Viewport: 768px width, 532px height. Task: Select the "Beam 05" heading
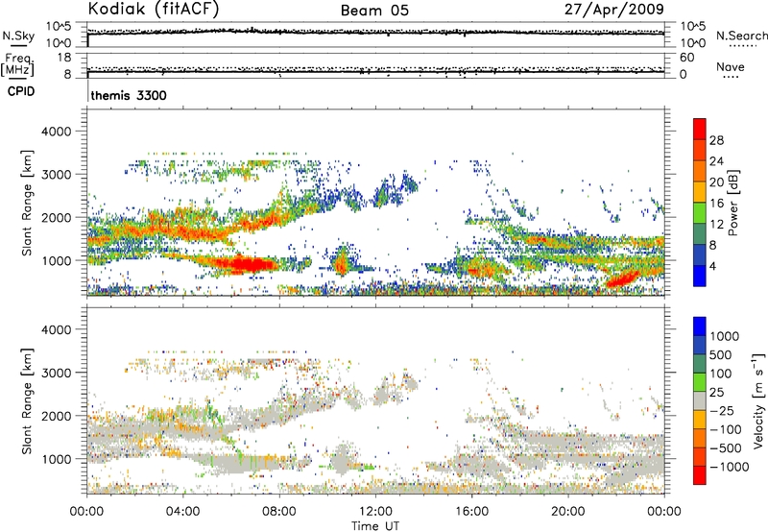click(374, 11)
